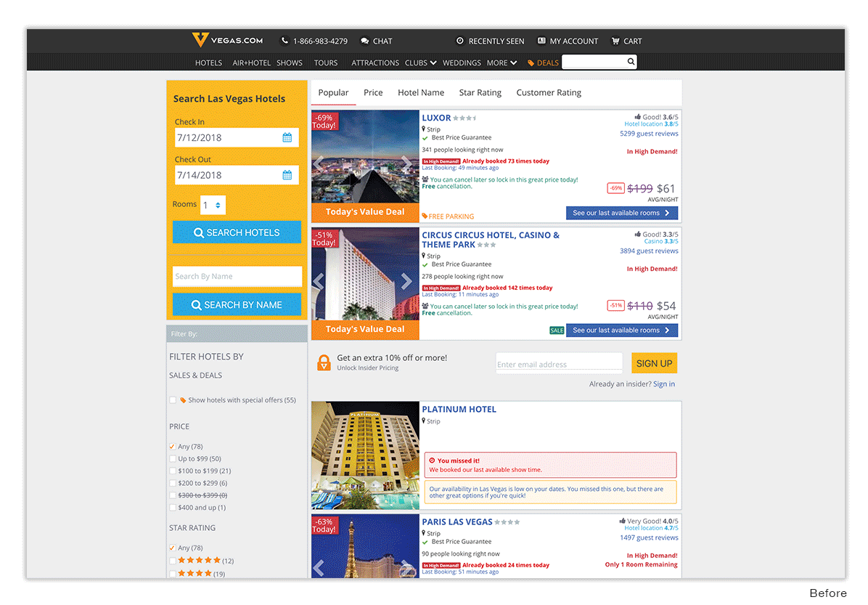
Task: Sort hotels by Price tab
Action: coord(373,93)
